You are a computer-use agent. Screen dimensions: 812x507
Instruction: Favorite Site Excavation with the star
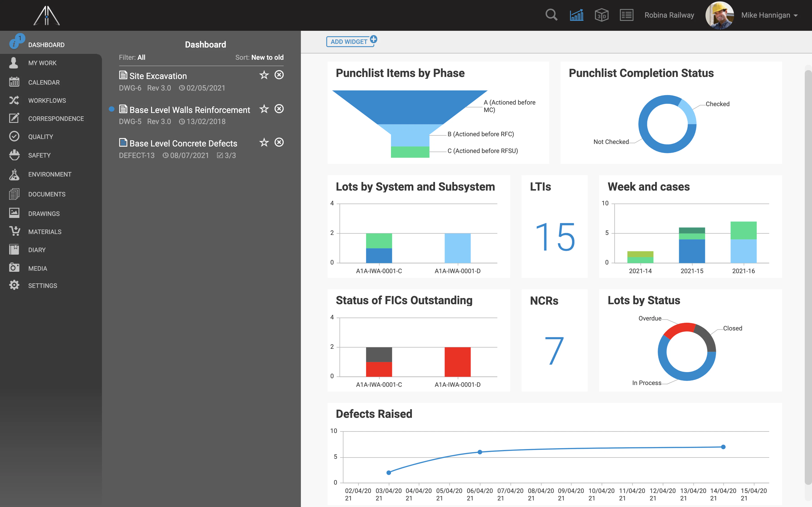(264, 75)
